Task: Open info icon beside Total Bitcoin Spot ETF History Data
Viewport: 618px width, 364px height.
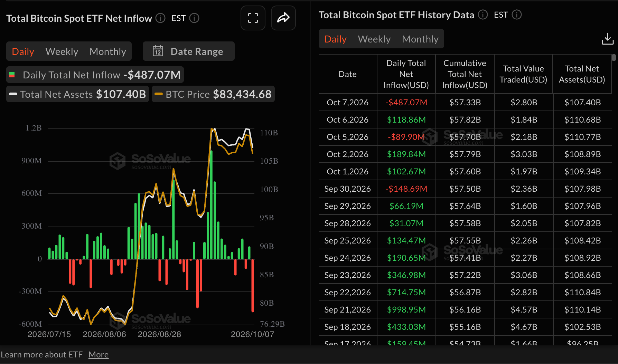Action: click(483, 15)
